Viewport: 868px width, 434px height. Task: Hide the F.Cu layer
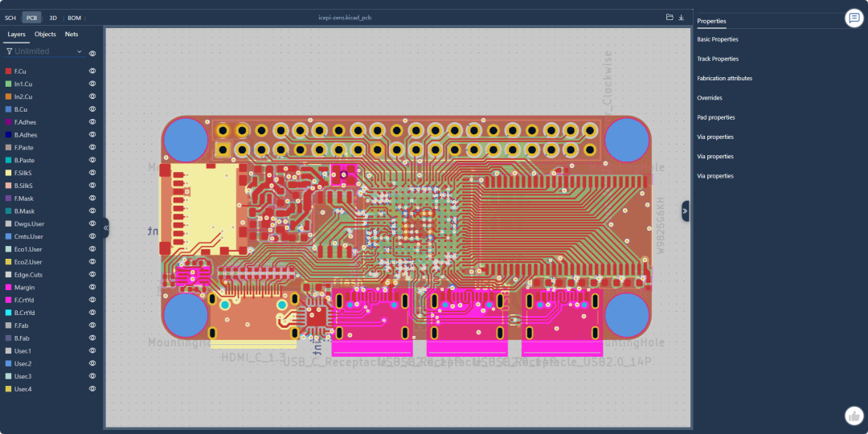tap(92, 71)
